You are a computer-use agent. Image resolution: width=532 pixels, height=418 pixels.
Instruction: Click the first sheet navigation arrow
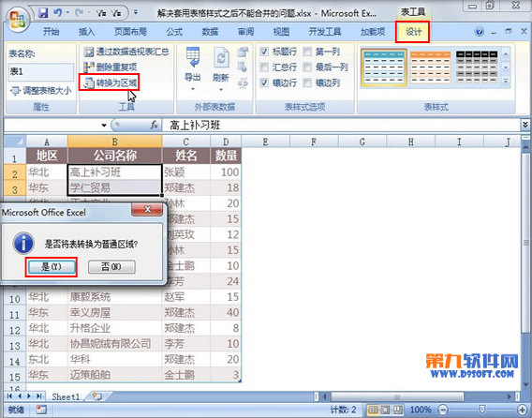tap(9, 396)
